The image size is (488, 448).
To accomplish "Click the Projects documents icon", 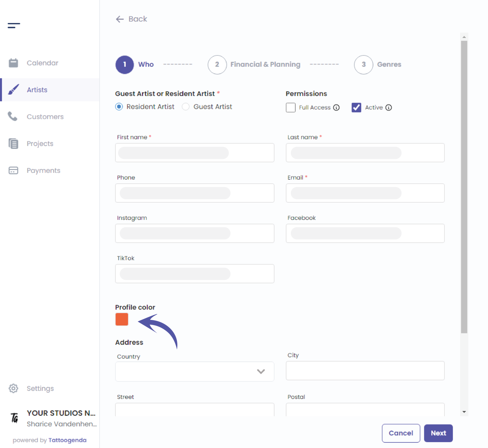I will click(x=13, y=144).
